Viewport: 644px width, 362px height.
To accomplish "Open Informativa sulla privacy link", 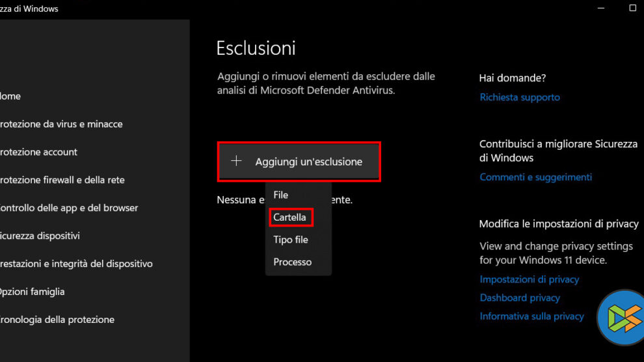I will pyautogui.click(x=532, y=316).
